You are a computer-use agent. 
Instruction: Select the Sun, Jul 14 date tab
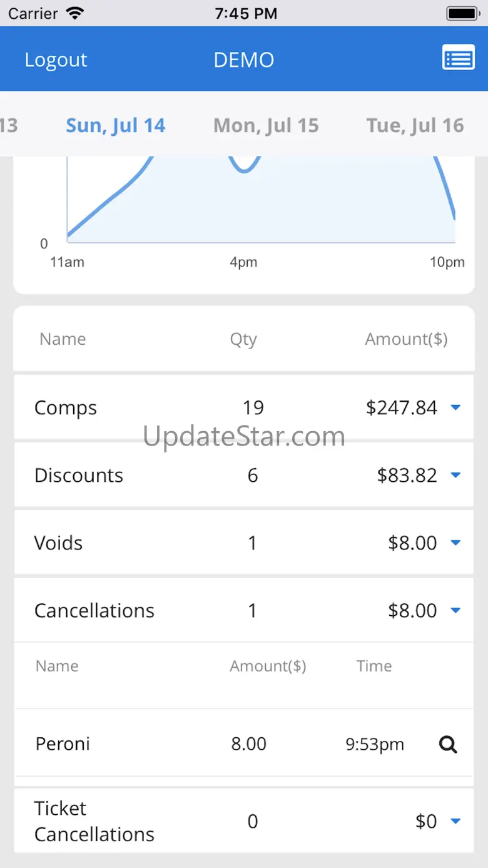[116, 126]
